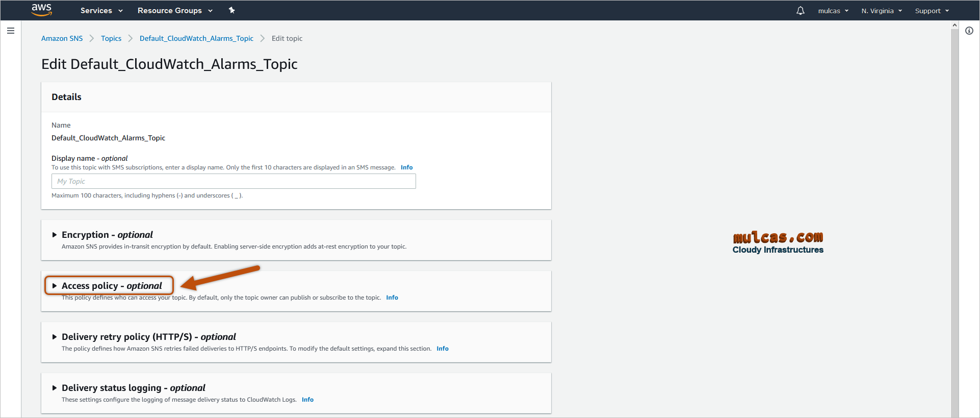Open the hamburger side navigation menu

pos(11,31)
